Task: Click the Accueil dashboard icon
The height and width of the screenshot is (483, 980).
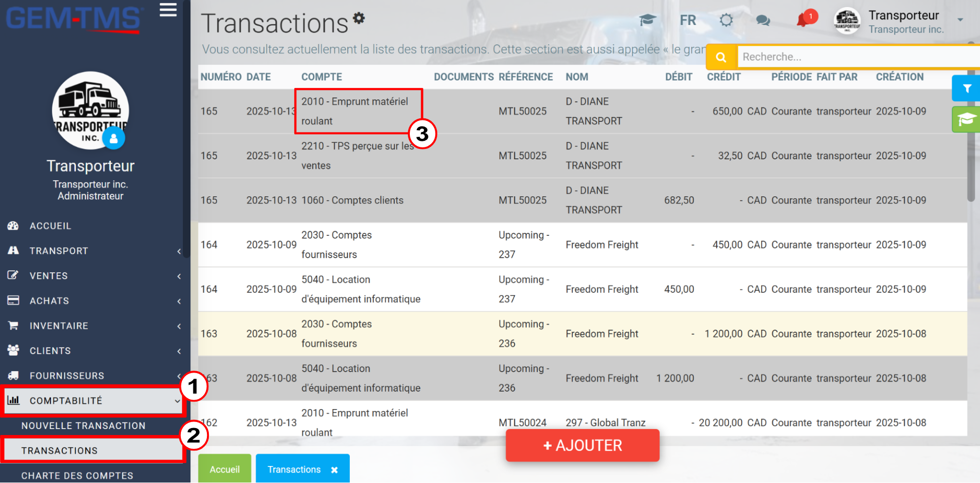Action: click(13, 226)
